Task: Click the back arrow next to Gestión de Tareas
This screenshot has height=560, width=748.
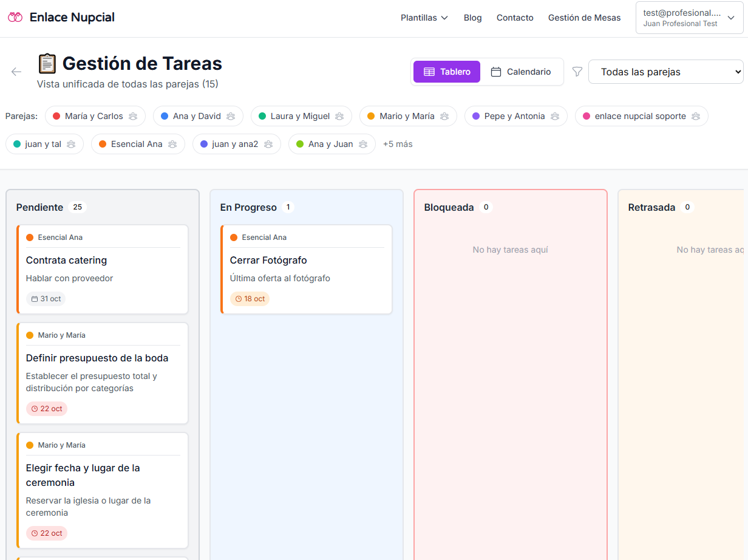Action: tap(16, 72)
